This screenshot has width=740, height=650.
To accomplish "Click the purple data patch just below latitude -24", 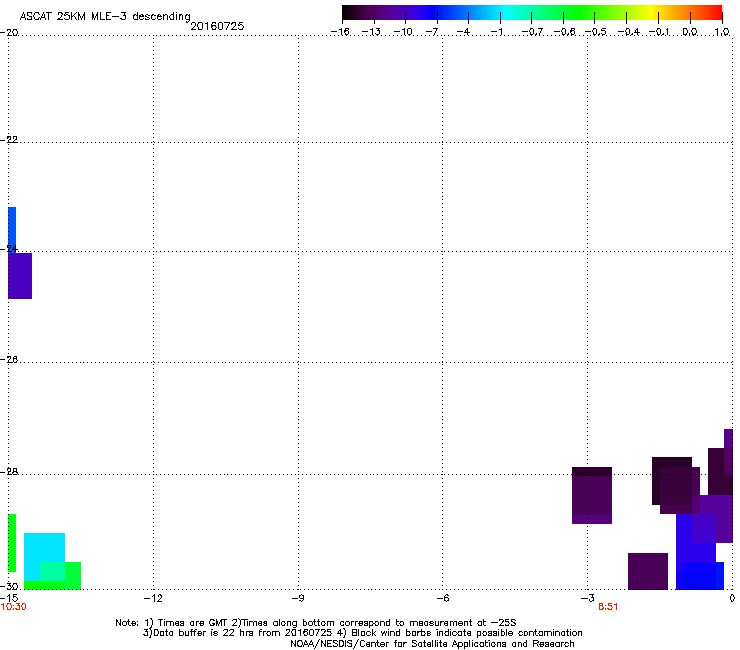I will [20, 276].
